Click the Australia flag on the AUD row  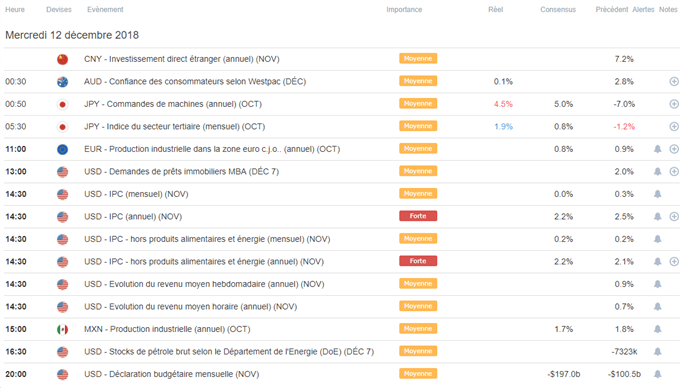tap(62, 82)
